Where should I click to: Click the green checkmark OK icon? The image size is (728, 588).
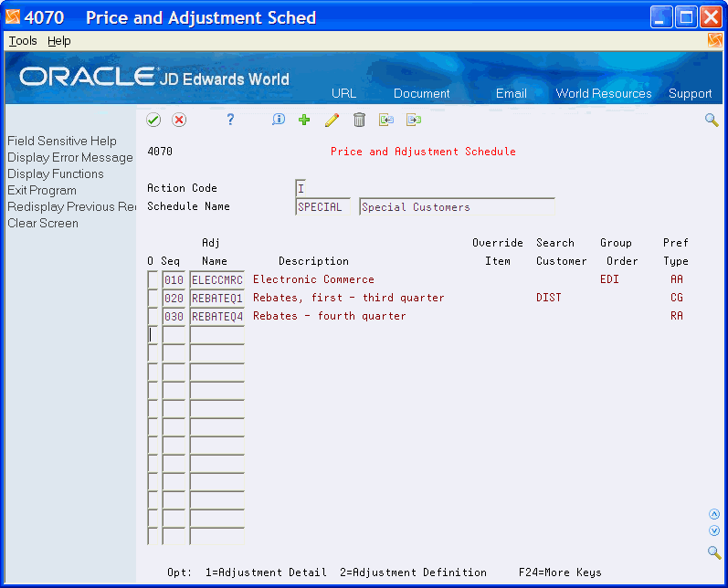153,120
